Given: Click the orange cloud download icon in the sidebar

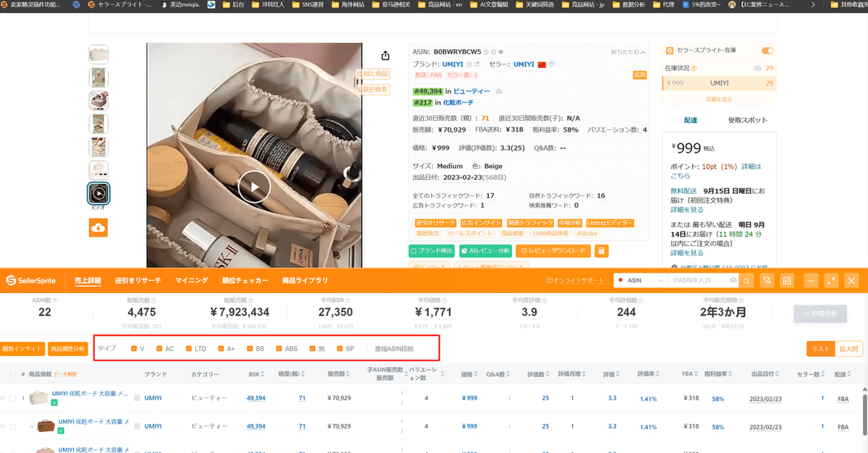Looking at the screenshot, I should click(98, 227).
